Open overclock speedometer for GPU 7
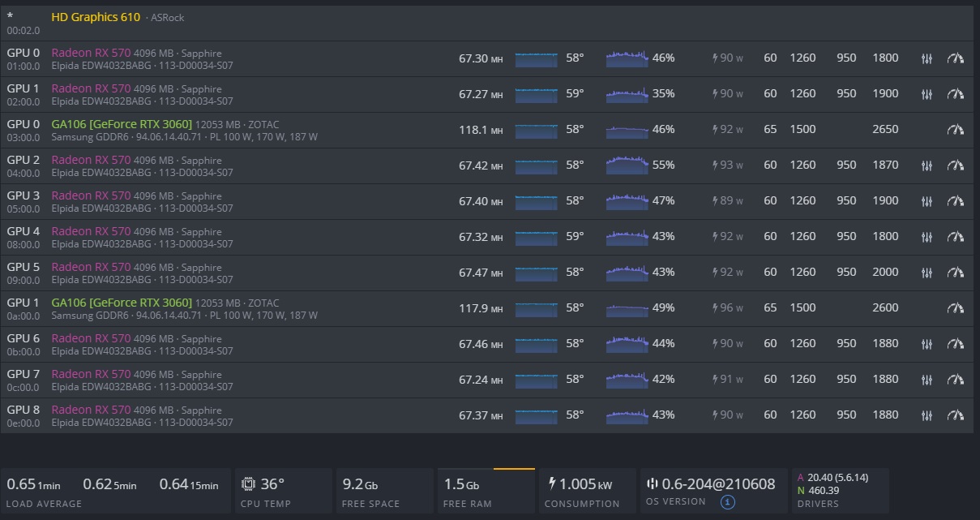Image resolution: width=980 pixels, height=520 pixels. (956, 380)
